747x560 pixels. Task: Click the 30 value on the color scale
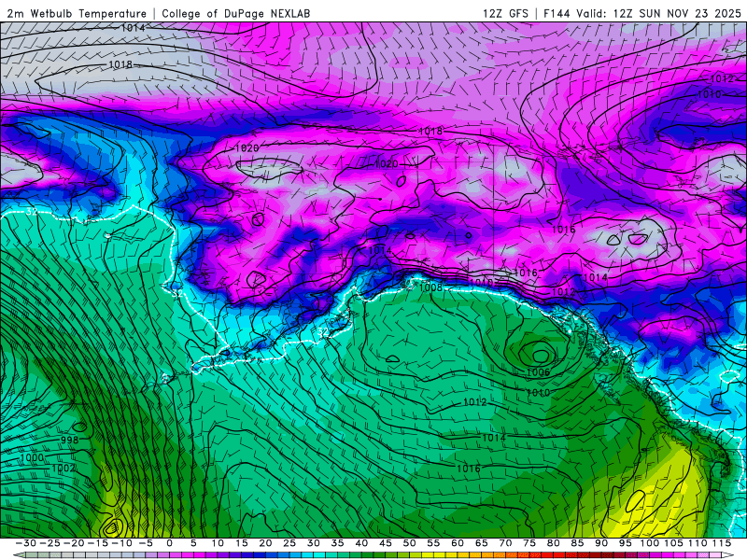314,543
